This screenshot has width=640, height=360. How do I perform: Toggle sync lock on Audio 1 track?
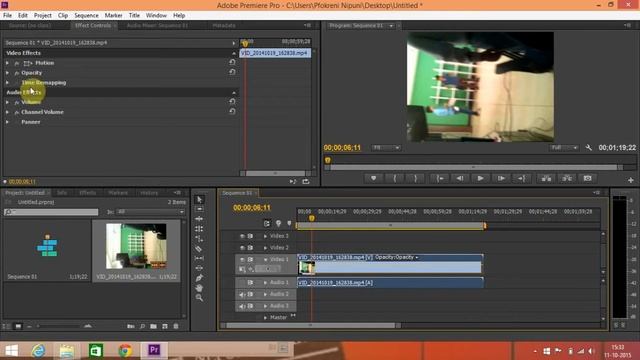[250, 282]
